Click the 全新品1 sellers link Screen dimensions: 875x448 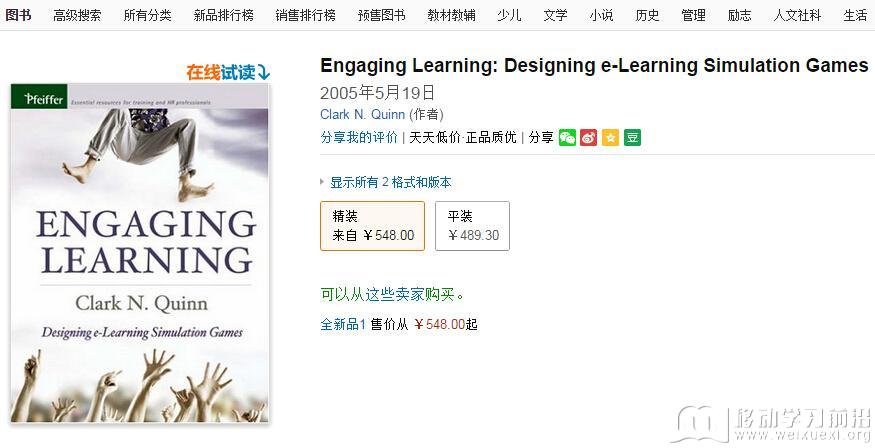343,324
